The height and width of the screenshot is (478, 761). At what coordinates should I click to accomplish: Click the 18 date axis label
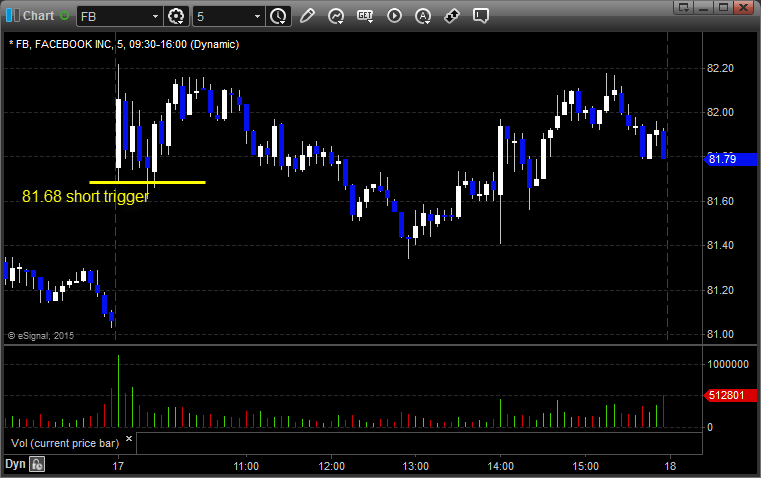pos(670,466)
